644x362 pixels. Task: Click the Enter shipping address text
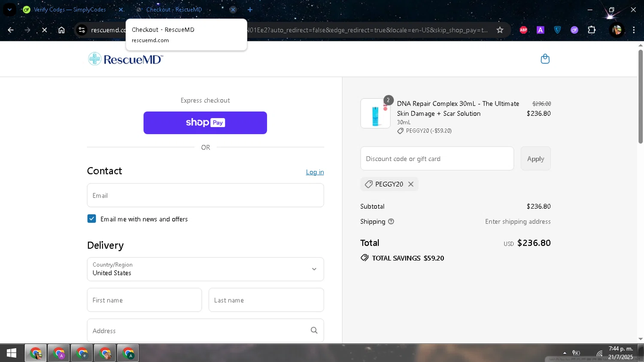(x=518, y=222)
